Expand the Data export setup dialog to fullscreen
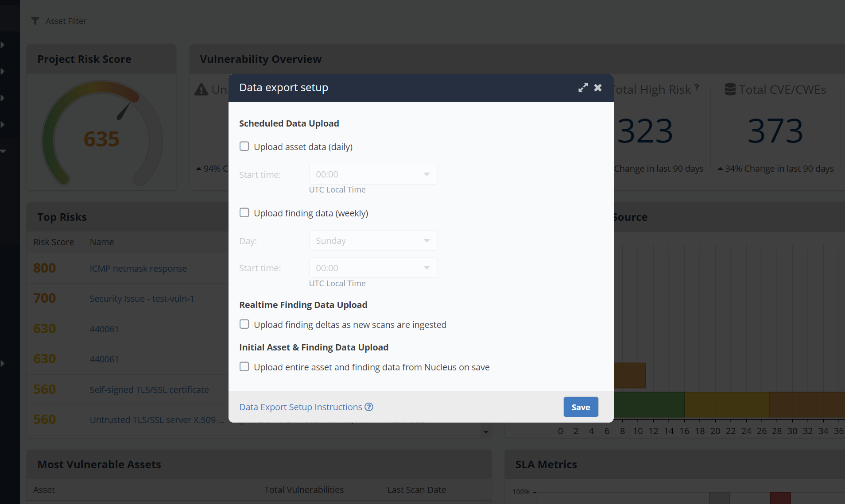Screen dimensions: 845x504 coord(583,88)
